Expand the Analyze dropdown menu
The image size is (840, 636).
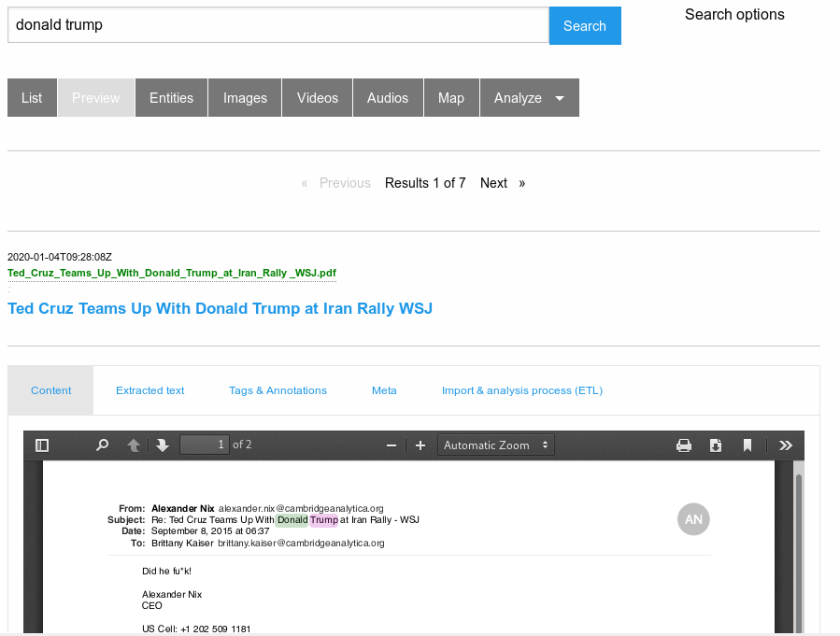(529, 97)
